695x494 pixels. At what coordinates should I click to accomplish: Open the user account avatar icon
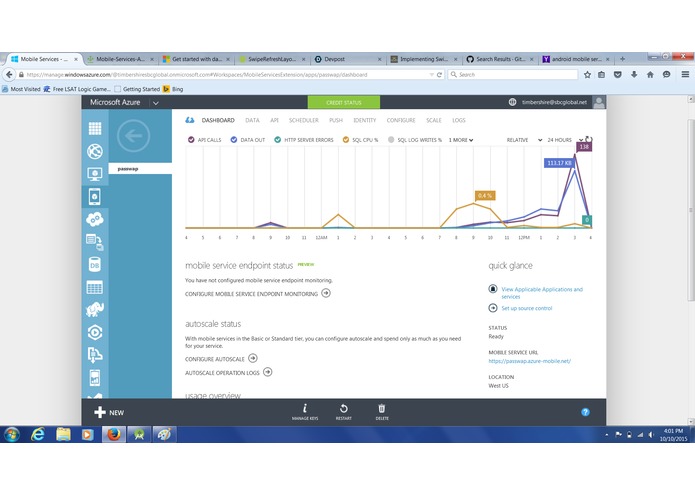(599, 102)
